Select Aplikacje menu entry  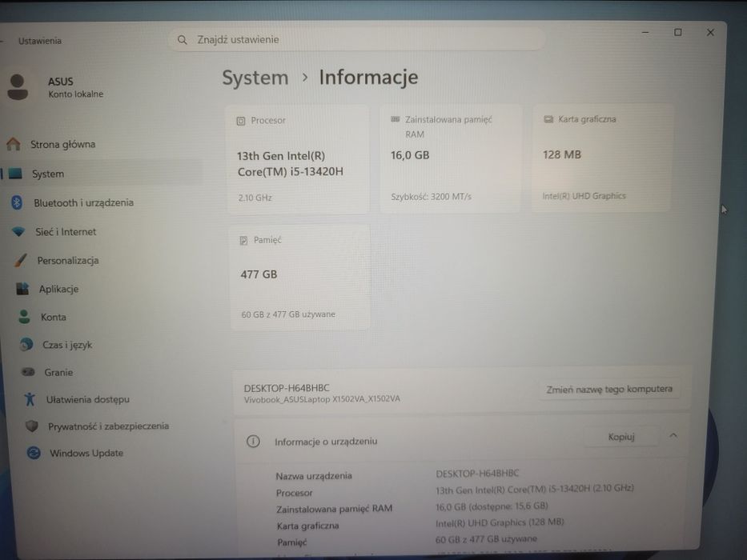coord(59,289)
